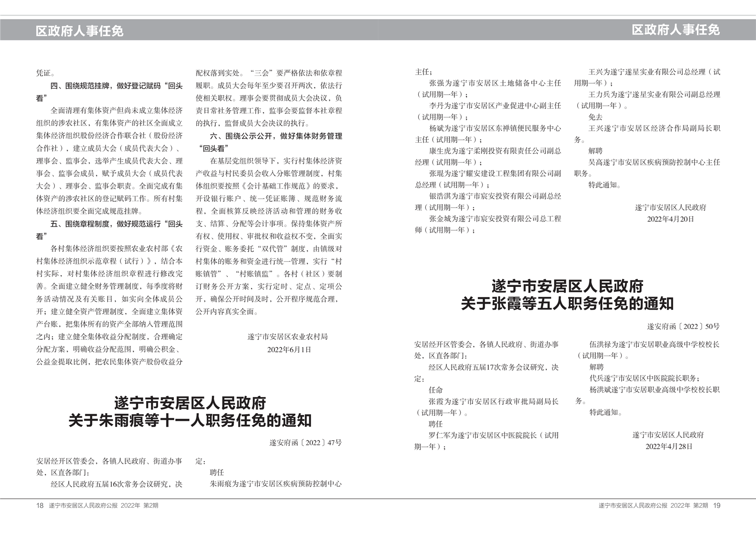
Task: Click the word 任命 in the notice
Action: (x=435, y=390)
